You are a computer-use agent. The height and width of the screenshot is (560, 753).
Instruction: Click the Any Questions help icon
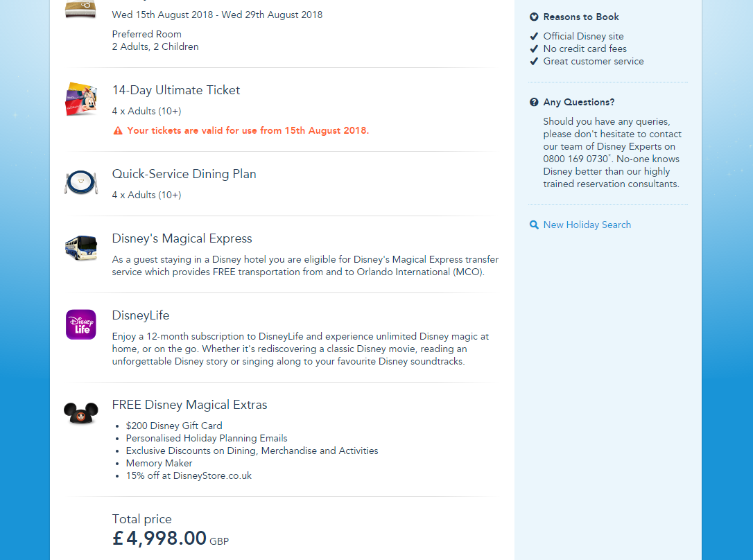(x=534, y=102)
